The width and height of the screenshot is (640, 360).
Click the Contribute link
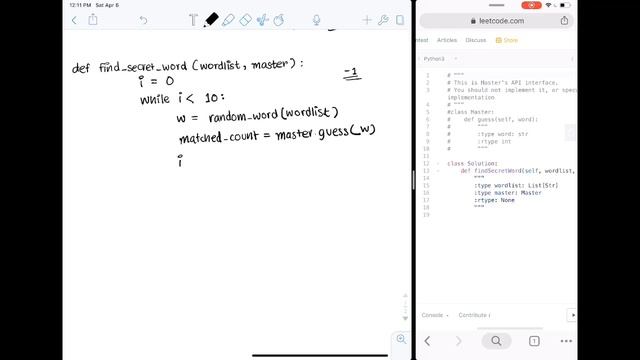(x=474, y=315)
